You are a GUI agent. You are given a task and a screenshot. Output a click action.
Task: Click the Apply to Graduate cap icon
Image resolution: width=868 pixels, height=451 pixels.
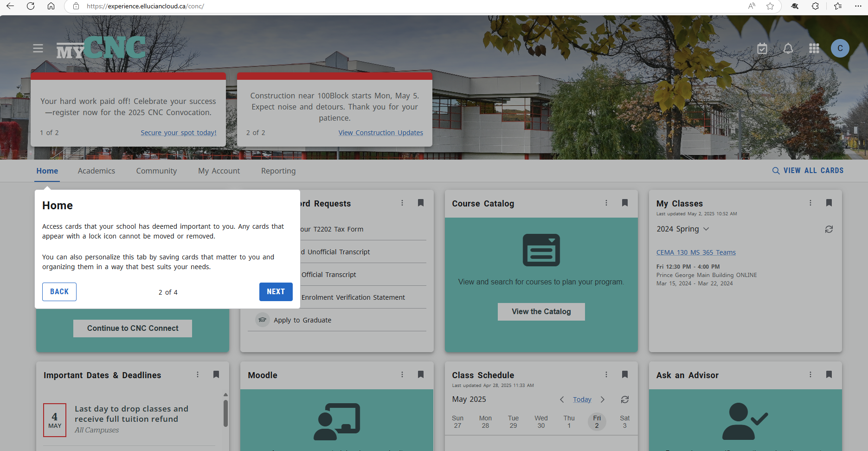pyautogui.click(x=263, y=320)
